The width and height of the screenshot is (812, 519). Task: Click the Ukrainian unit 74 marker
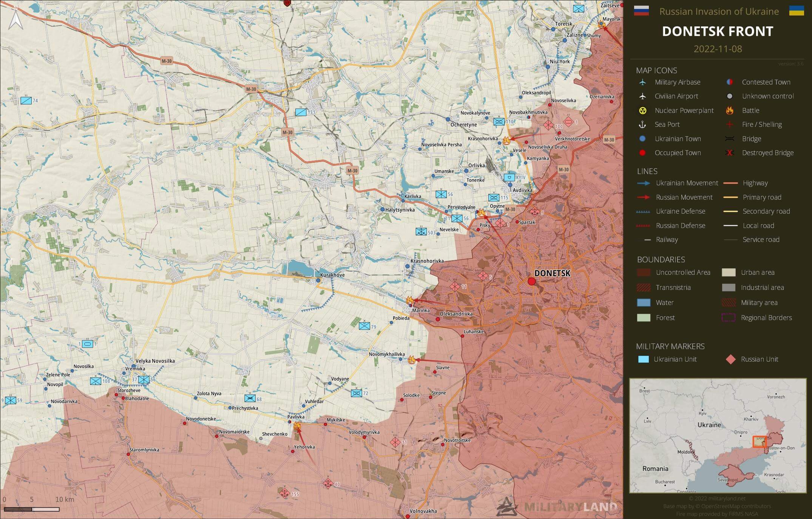point(26,100)
